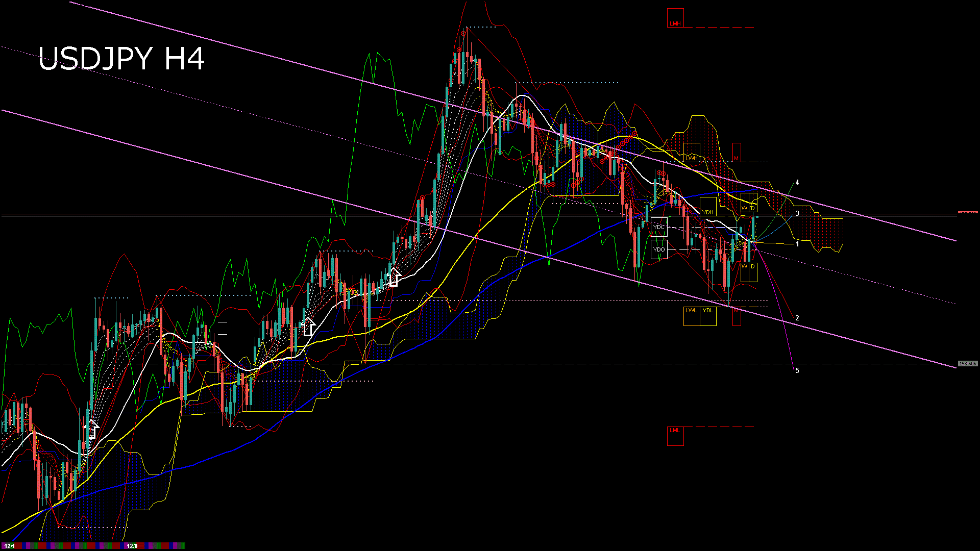The width and height of the screenshot is (980, 551).
Task: Click the USDJPY H4 chart title
Action: 121,59
